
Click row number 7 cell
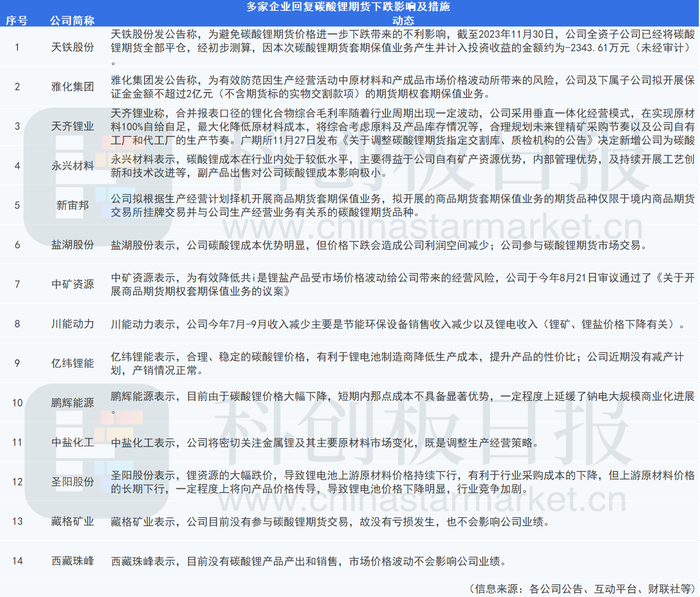(x=17, y=284)
